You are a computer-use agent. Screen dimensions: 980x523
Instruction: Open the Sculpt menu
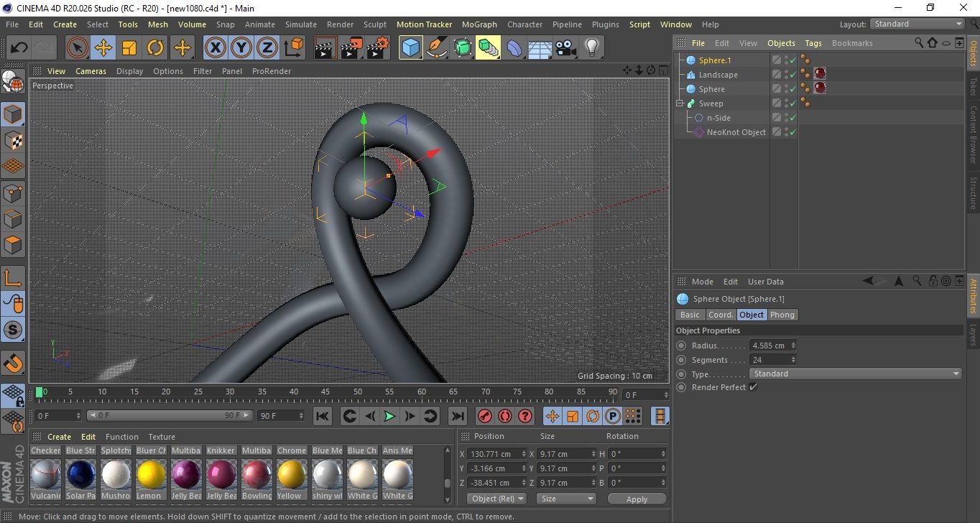coord(374,24)
